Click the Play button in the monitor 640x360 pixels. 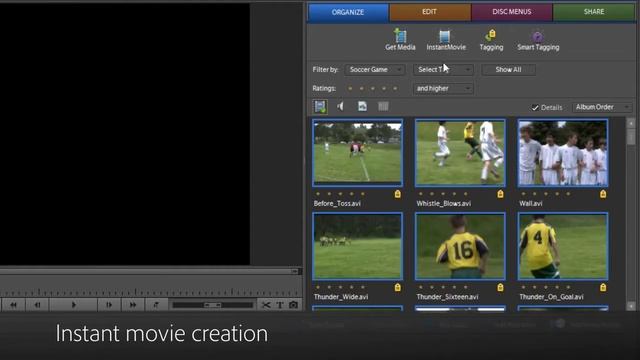73,305
